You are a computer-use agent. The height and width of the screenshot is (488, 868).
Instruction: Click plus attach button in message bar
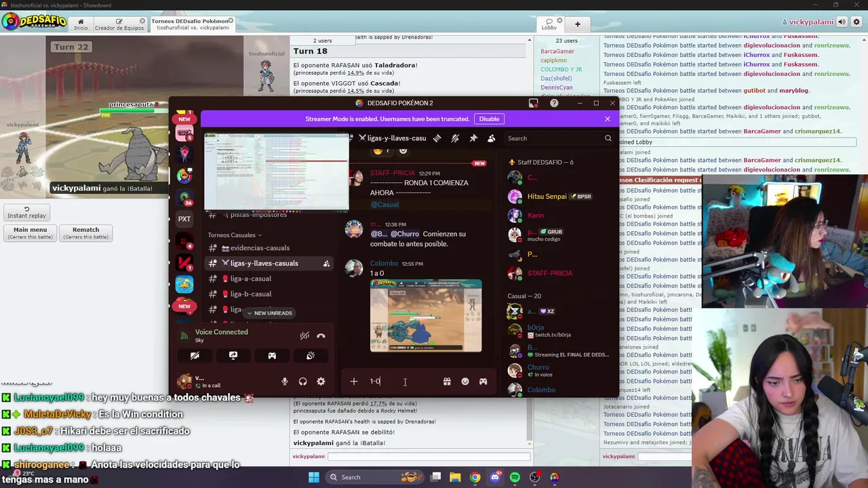354,382
